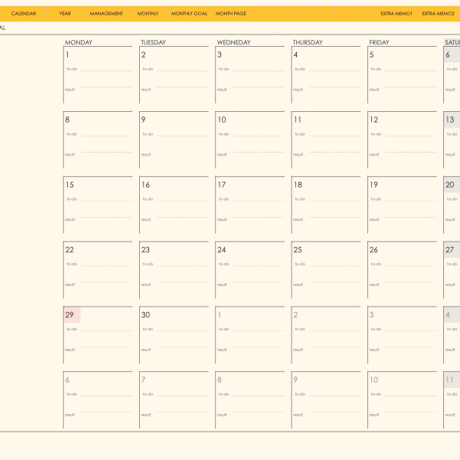This screenshot has width=460, height=460.
Task: Switch to the MANAGEMENT tab
Action: click(x=106, y=14)
